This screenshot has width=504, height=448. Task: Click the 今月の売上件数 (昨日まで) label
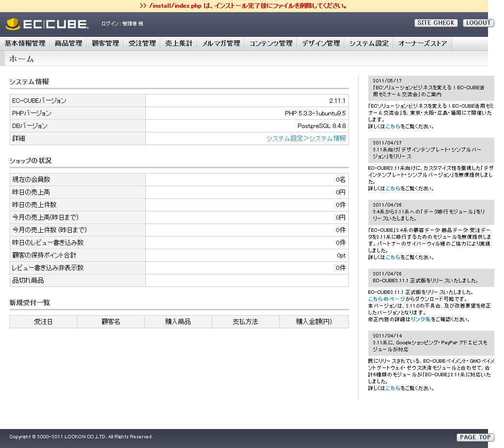coord(49,230)
